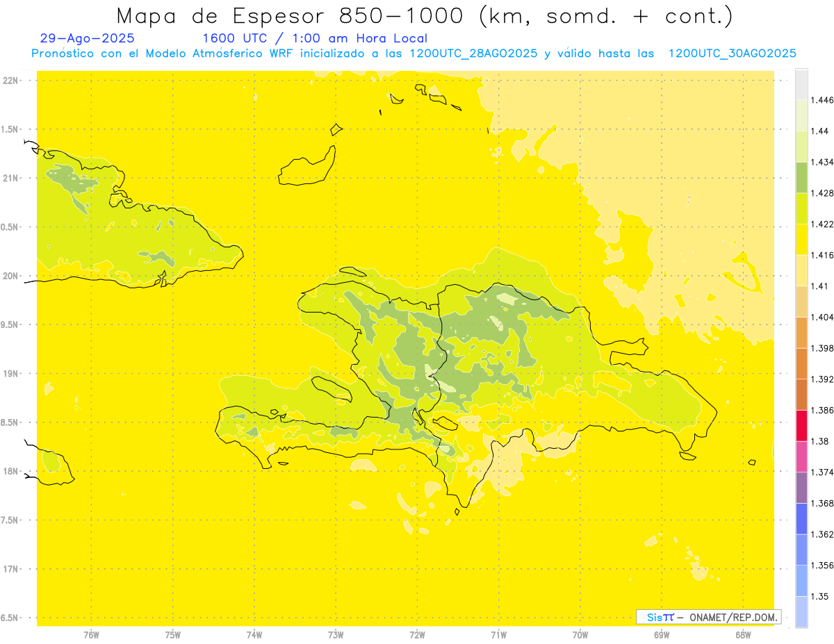The width and height of the screenshot is (834, 644).
Task: Click the 74W longitude label
Action: coord(254,634)
